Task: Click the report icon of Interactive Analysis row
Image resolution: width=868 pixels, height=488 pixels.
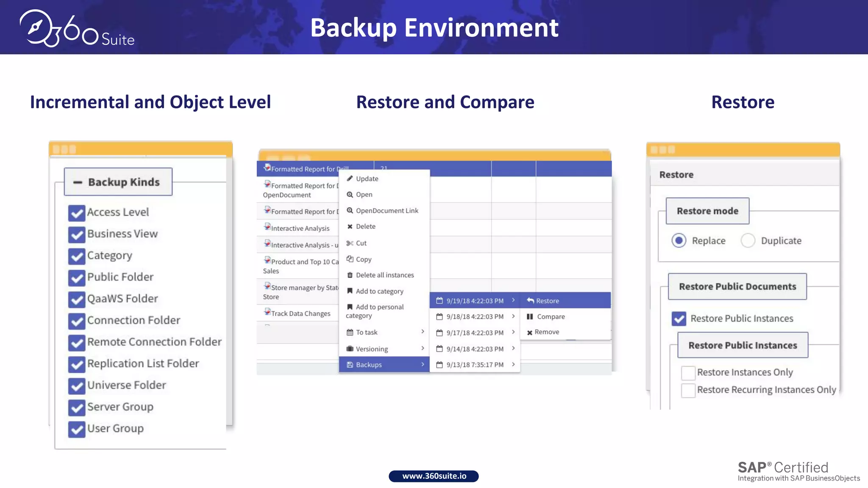Action: [x=267, y=227]
